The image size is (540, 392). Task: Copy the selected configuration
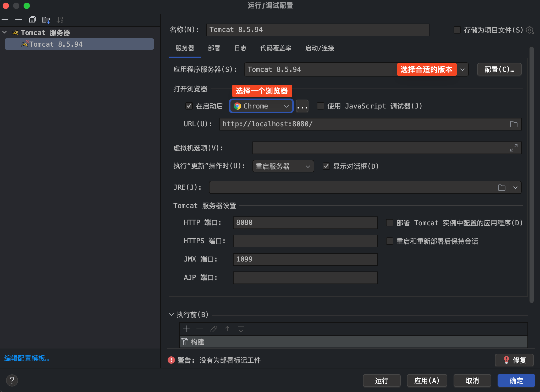point(32,20)
